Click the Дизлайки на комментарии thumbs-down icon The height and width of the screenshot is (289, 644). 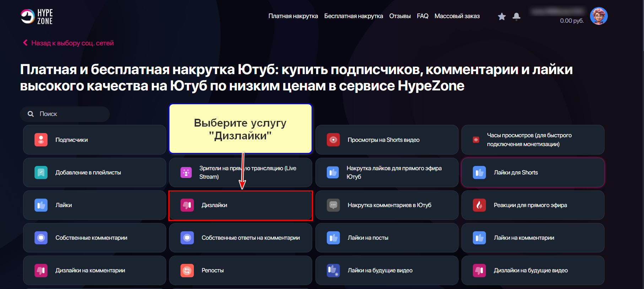point(41,270)
